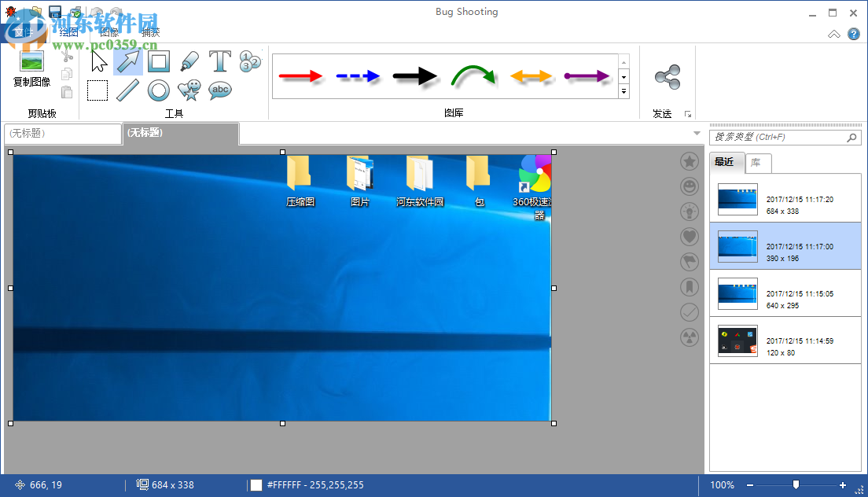Select the Rectangle shape tool

click(x=159, y=61)
